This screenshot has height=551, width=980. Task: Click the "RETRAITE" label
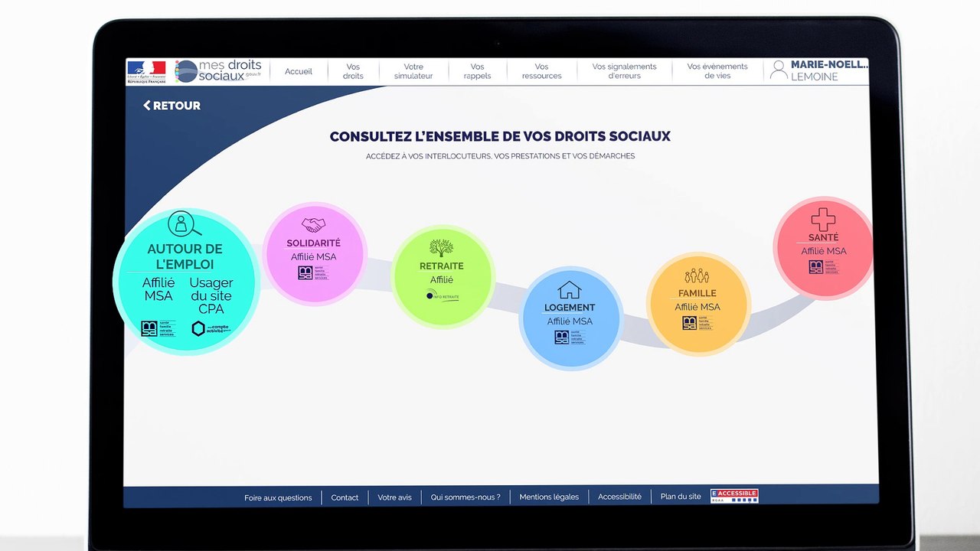click(442, 266)
